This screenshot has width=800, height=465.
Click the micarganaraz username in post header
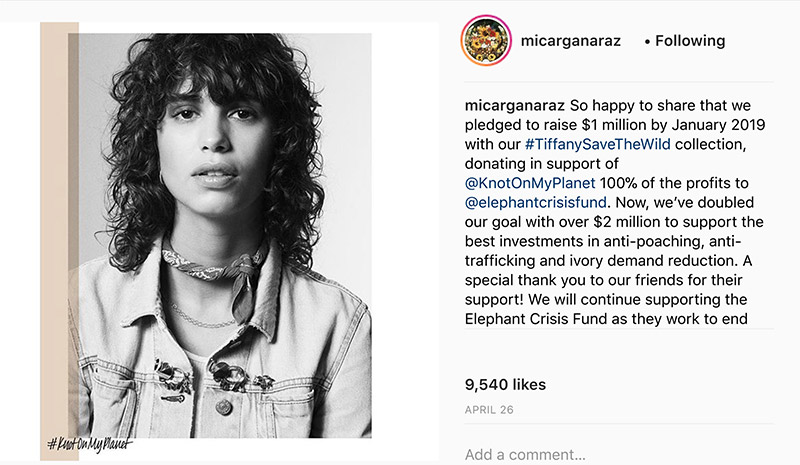[x=570, y=41]
